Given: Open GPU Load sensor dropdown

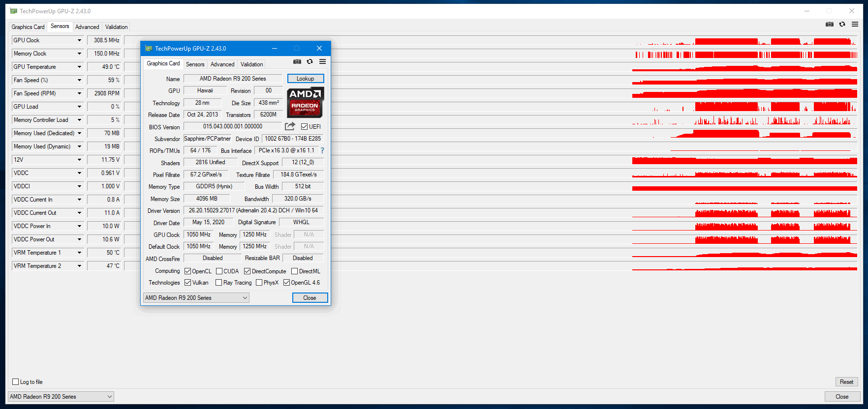Looking at the screenshot, I should 79,107.
